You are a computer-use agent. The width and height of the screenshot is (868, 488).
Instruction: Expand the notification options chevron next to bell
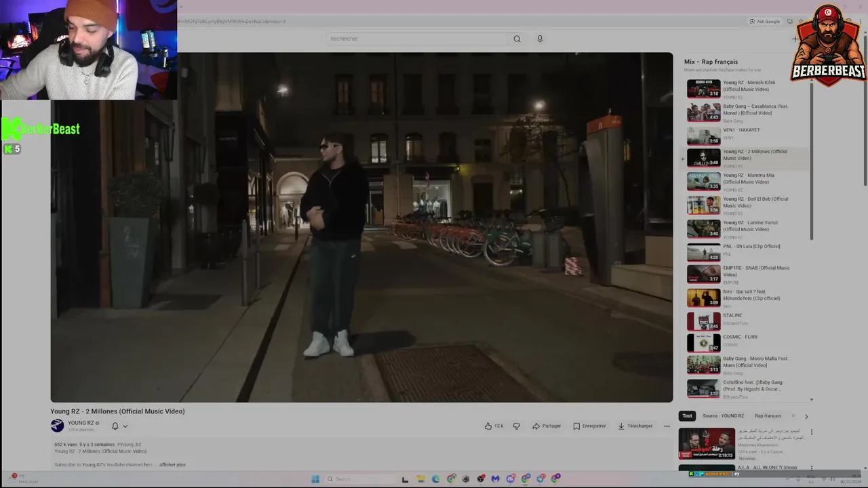click(125, 426)
